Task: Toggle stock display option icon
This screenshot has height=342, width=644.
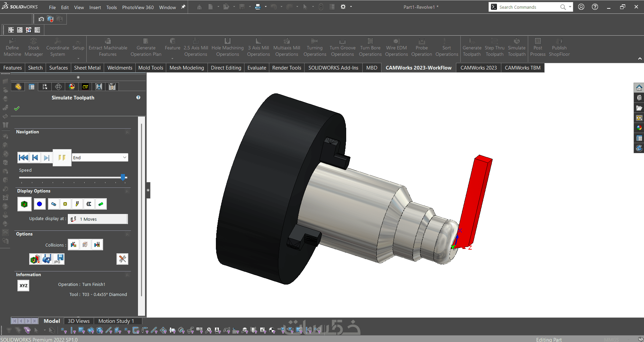Action: coord(24,204)
